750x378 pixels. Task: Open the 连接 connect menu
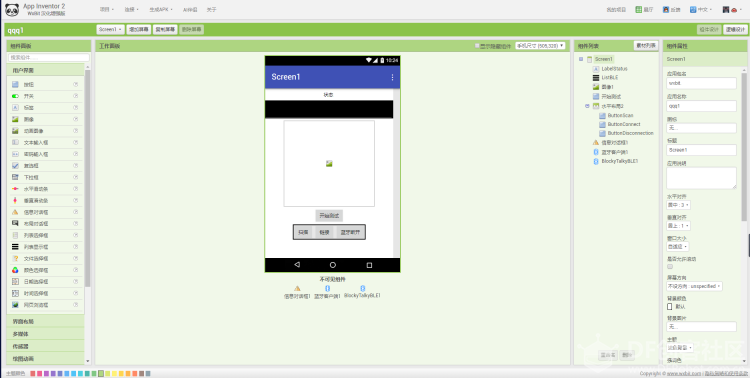[x=132, y=10]
